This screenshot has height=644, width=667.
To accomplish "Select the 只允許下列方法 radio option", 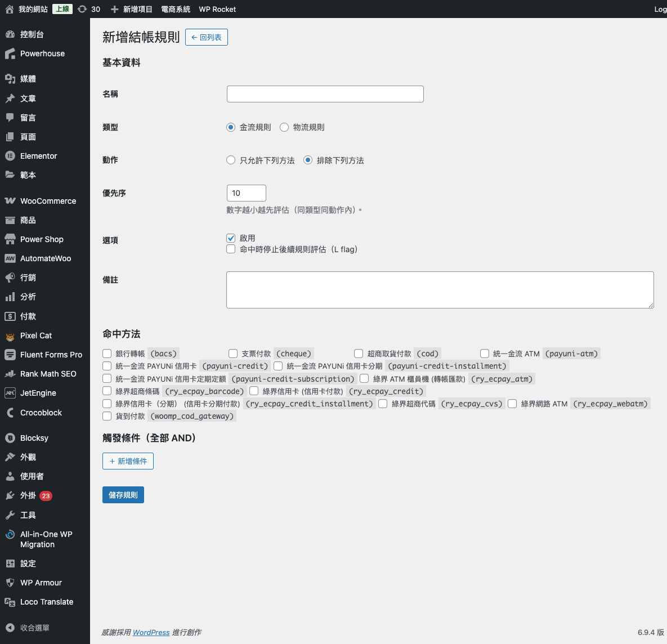I will tap(231, 160).
